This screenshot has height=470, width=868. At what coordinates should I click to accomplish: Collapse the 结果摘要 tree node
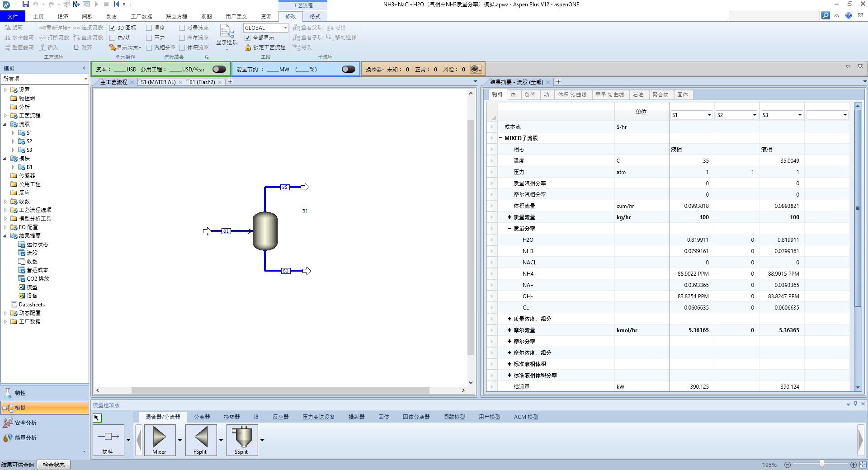[5, 235]
